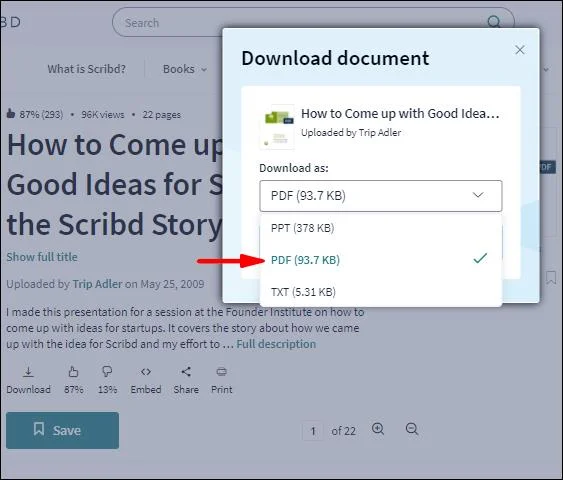Click the Download arrow icon

(x=28, y=372)
